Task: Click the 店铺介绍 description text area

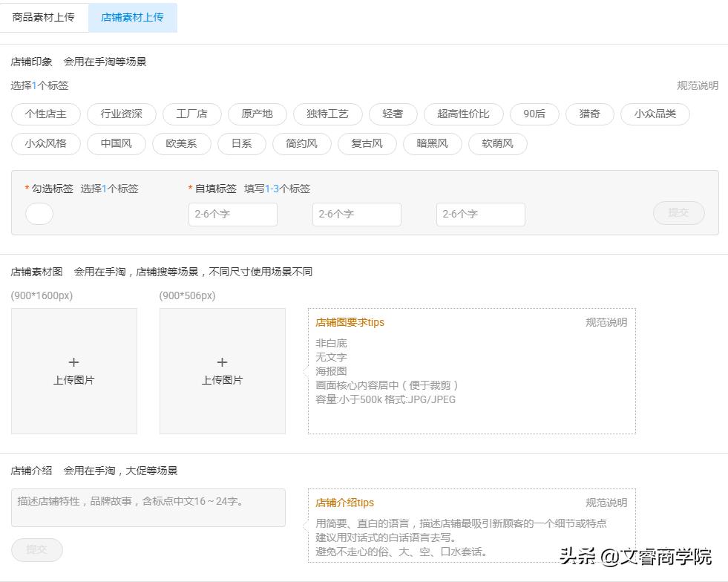Action: tap(147, 507)
